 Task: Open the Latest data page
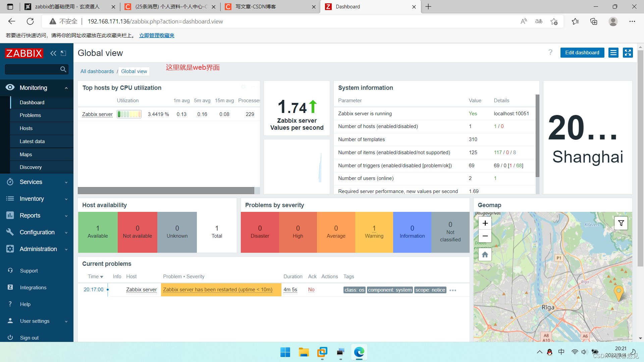coord(32,141)
